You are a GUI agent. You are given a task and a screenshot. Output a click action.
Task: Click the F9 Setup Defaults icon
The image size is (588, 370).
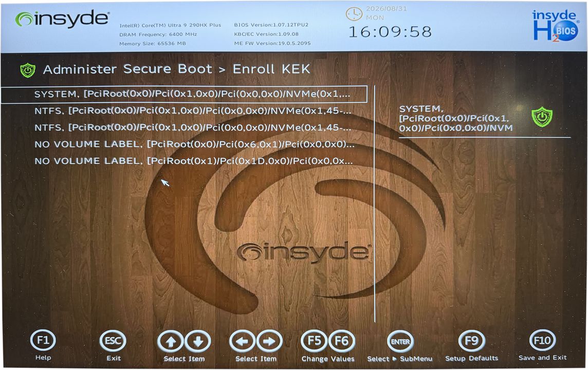tap(472, 341)
